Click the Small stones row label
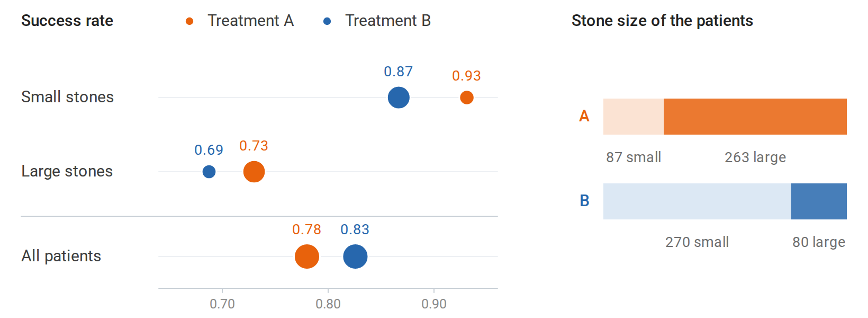The width and height of the screenshot is (868, 318). coord(67,97)
